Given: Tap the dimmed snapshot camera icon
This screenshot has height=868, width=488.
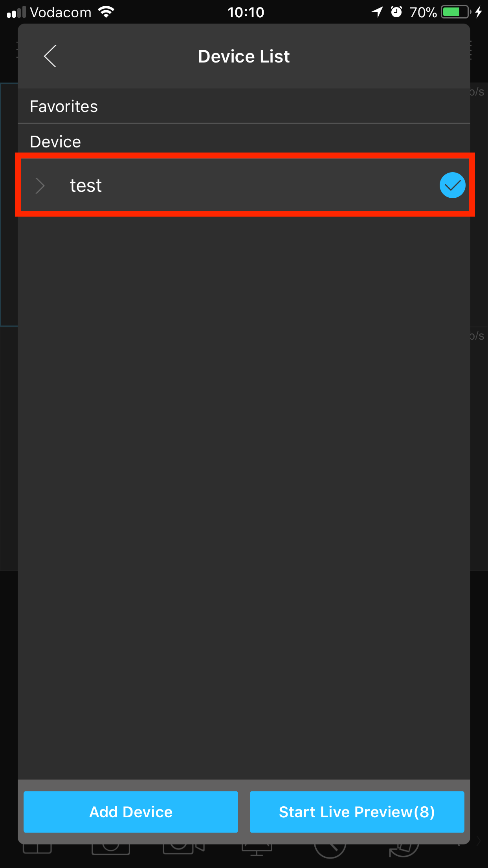Looking at the screenshot, I should [x=111, y=849].
